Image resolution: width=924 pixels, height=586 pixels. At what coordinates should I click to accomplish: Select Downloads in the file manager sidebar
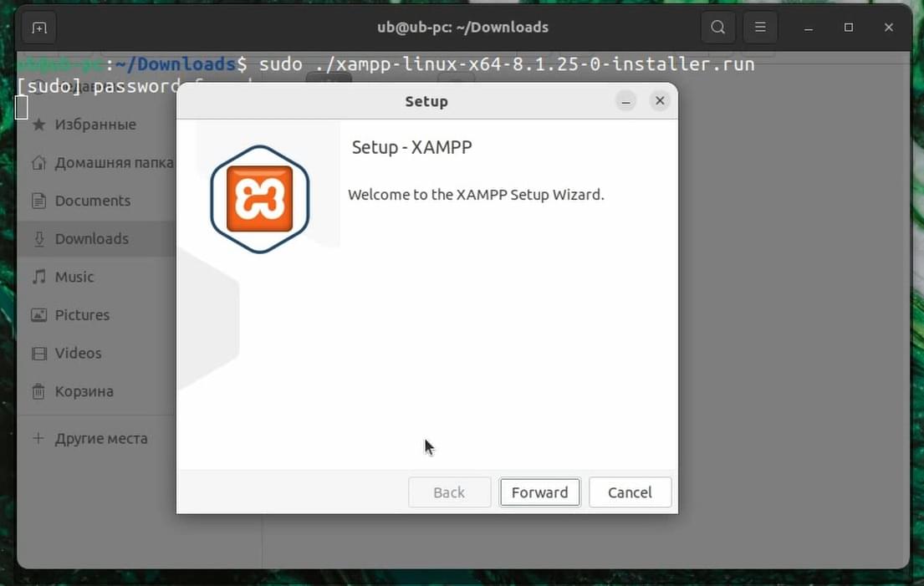point(97,239)
